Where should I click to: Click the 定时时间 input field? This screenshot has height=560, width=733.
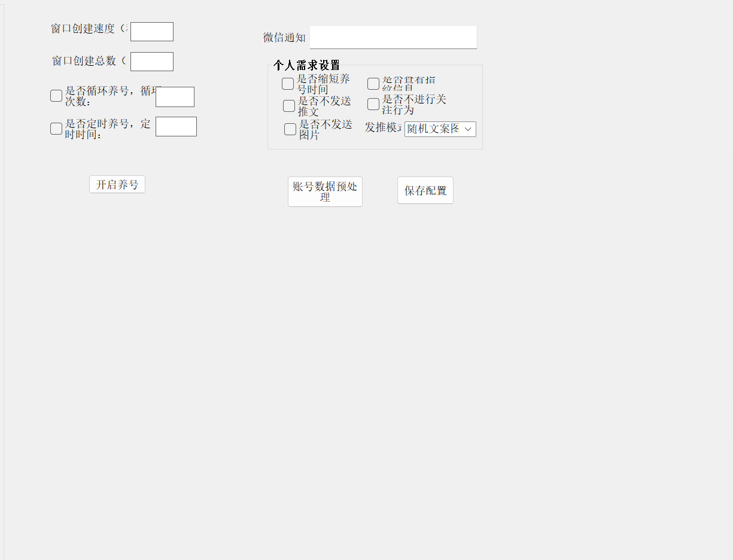(x=176, y=127)
